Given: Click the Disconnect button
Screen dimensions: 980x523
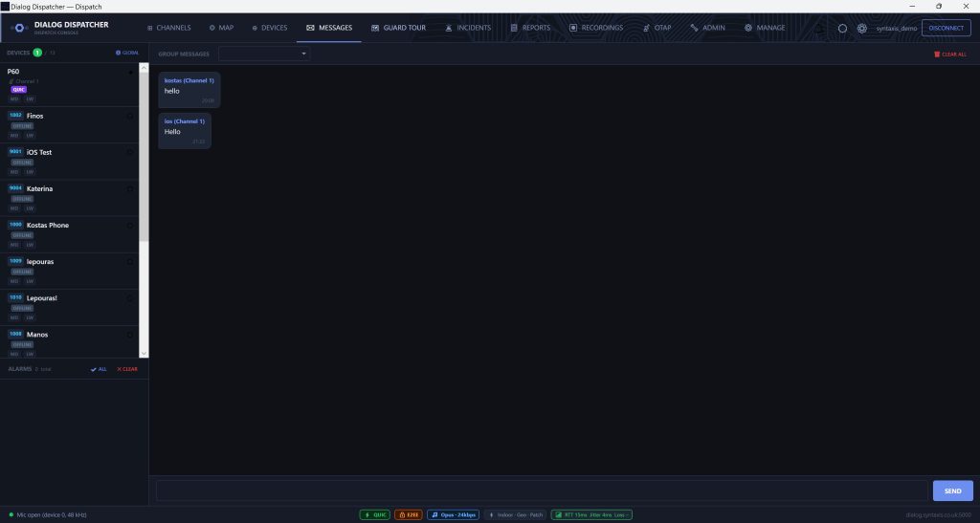Looking at the screenshot, I should [946, 28].
